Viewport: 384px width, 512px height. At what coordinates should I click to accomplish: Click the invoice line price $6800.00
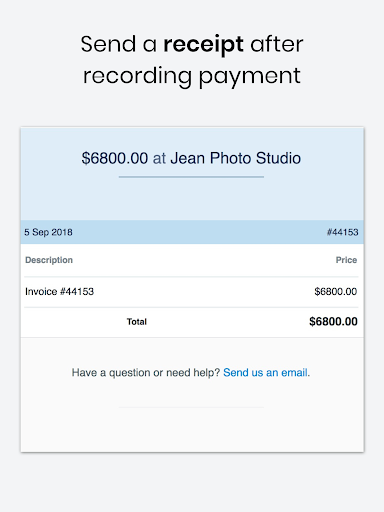336,291
